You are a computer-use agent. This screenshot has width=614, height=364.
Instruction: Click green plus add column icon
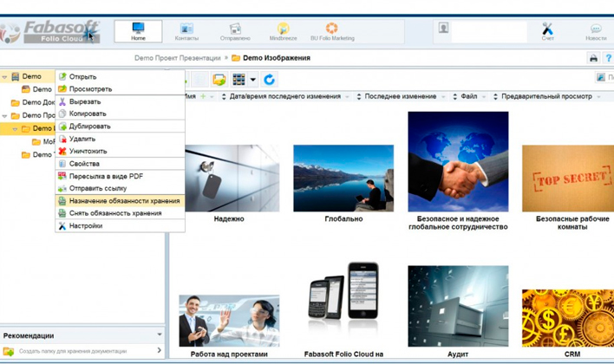point(203,96)
